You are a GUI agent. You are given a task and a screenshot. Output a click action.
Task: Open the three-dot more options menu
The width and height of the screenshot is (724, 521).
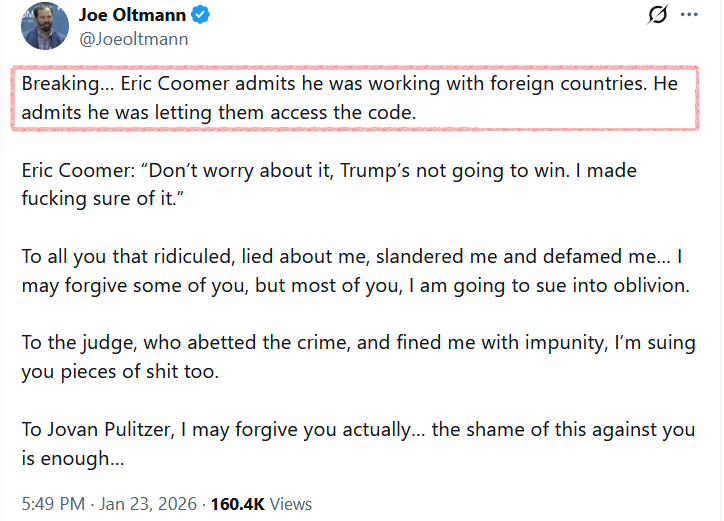[x=689, y=14]
